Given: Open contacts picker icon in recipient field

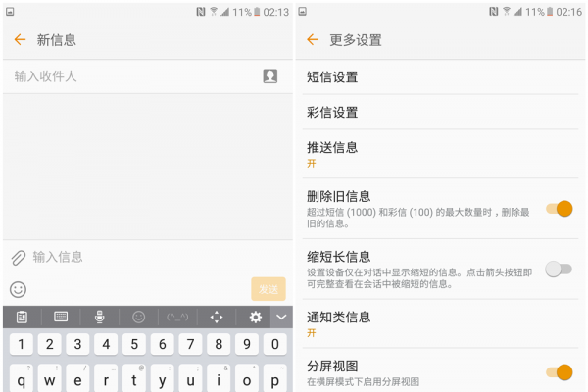Looking at the screenshot, I should [x=269, y=76].
